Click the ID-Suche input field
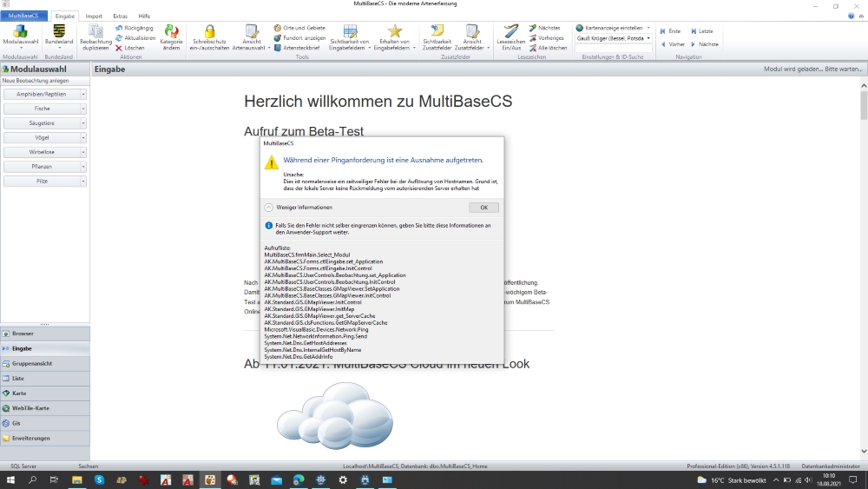The image size is (868, 489). (x=614, y=48)
